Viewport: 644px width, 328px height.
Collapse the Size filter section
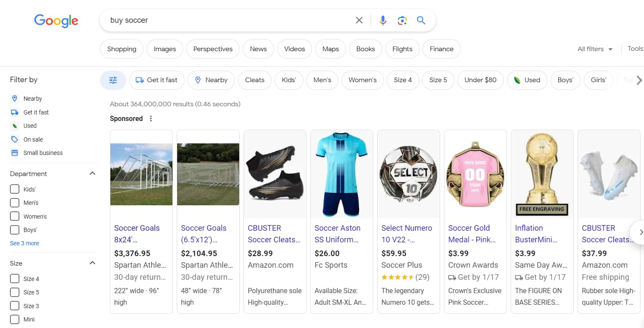pos(92,263)
